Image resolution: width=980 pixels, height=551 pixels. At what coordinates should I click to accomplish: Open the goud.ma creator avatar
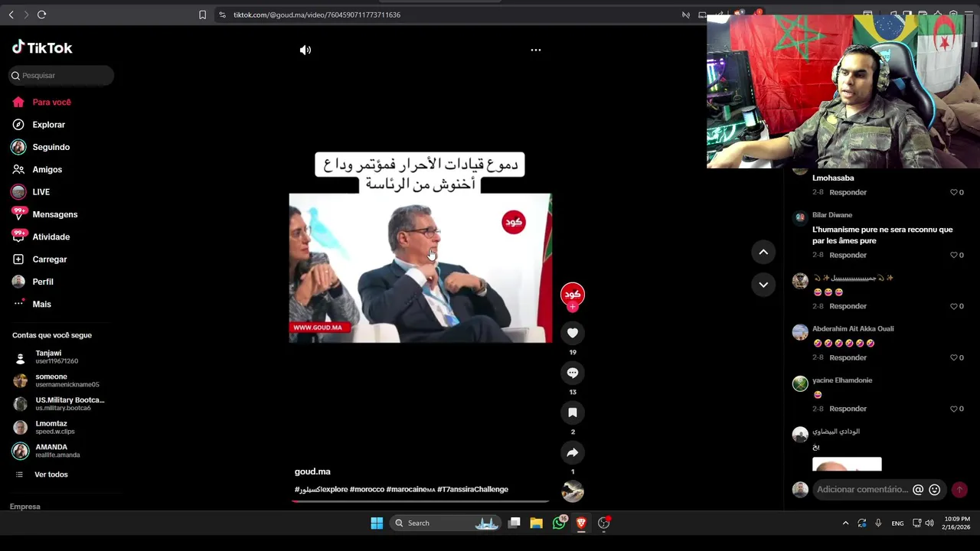[x=572, y=294]
